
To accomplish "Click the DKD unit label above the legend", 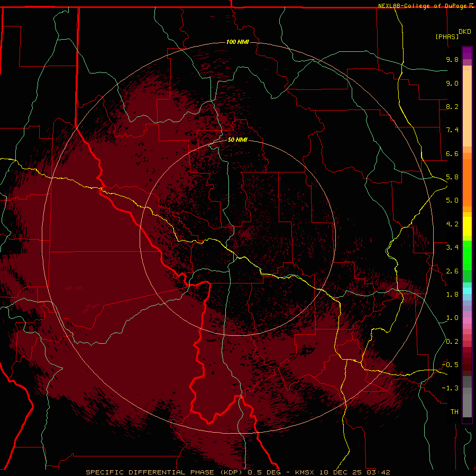I will pos(465,31).
